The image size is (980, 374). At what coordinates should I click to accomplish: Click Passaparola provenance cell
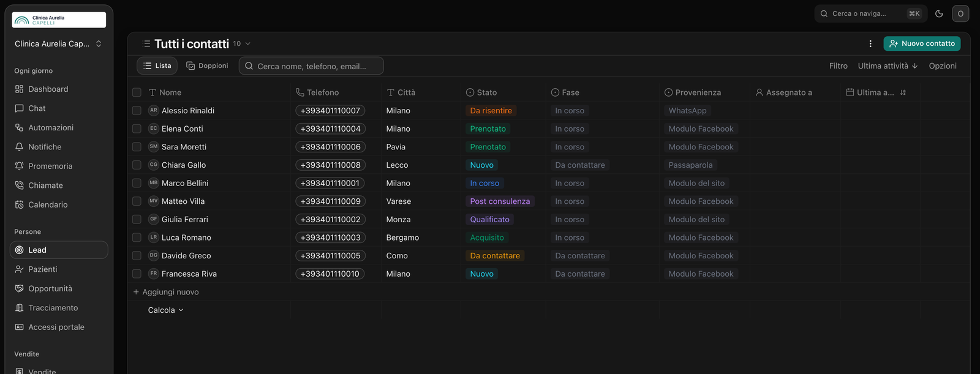pyautogui.click(x=690, y=165)
